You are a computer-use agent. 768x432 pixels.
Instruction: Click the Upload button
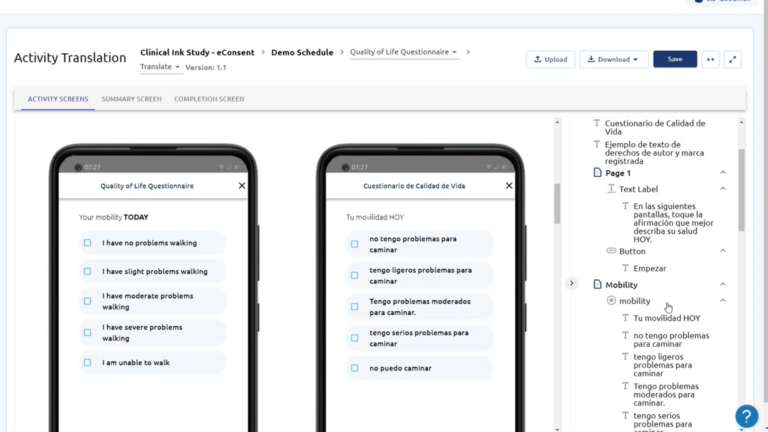(550, 59)
